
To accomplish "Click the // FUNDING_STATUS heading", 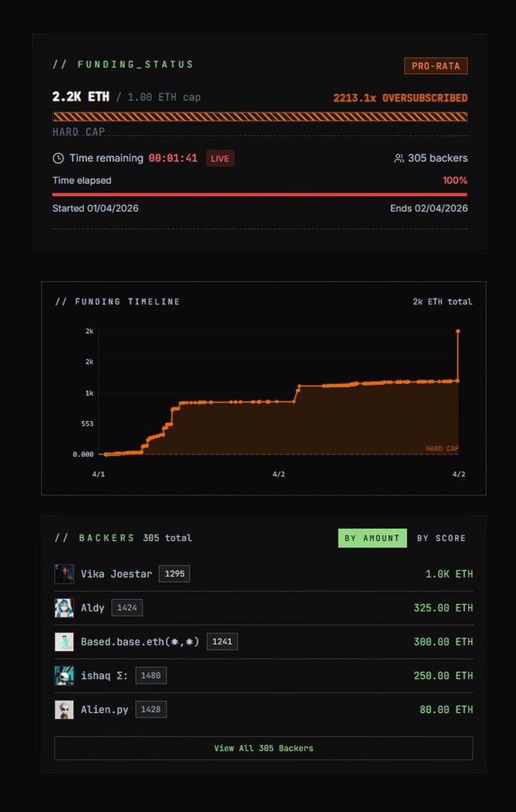I will [x=123, y=64].
